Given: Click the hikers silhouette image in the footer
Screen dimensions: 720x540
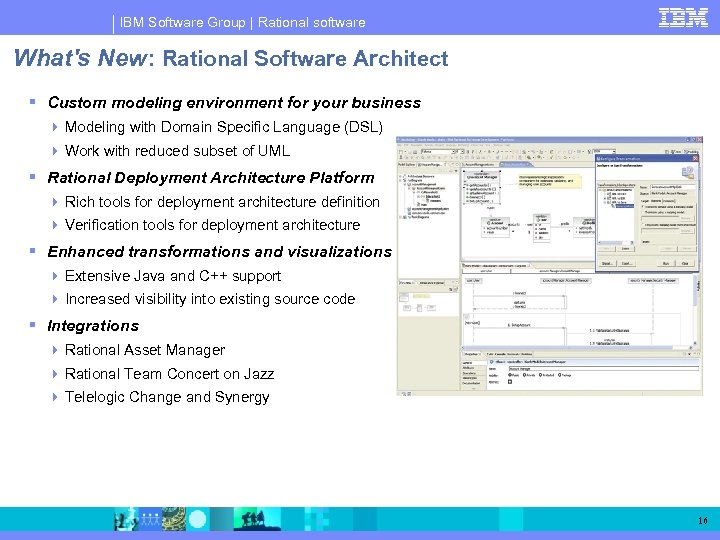Looking at the screenshot, I should (x=257, y=519).
